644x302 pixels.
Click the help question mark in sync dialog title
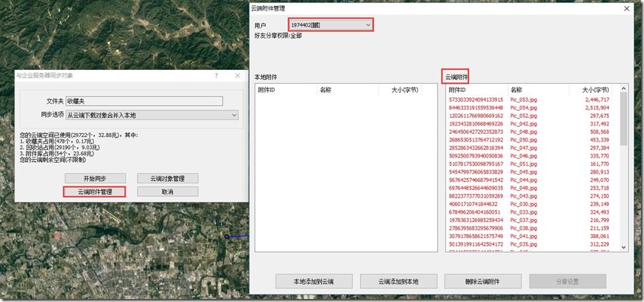[x=216, y=75]
